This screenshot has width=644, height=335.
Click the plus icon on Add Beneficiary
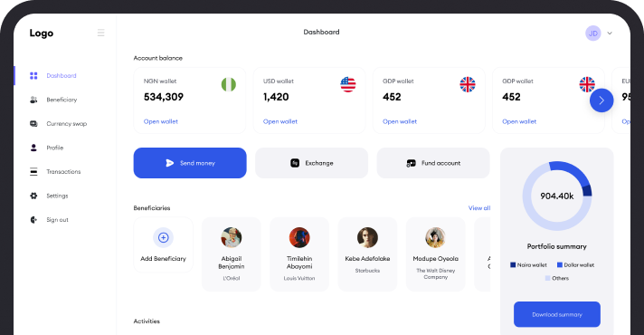(x=164, y=237)
